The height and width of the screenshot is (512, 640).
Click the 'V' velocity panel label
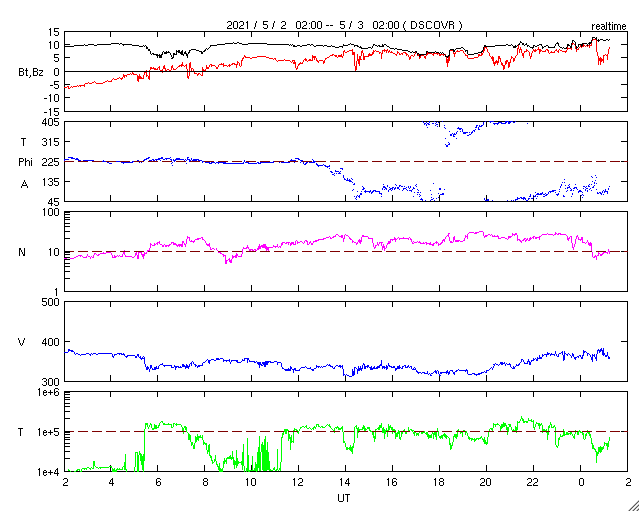tap(22, 342)
